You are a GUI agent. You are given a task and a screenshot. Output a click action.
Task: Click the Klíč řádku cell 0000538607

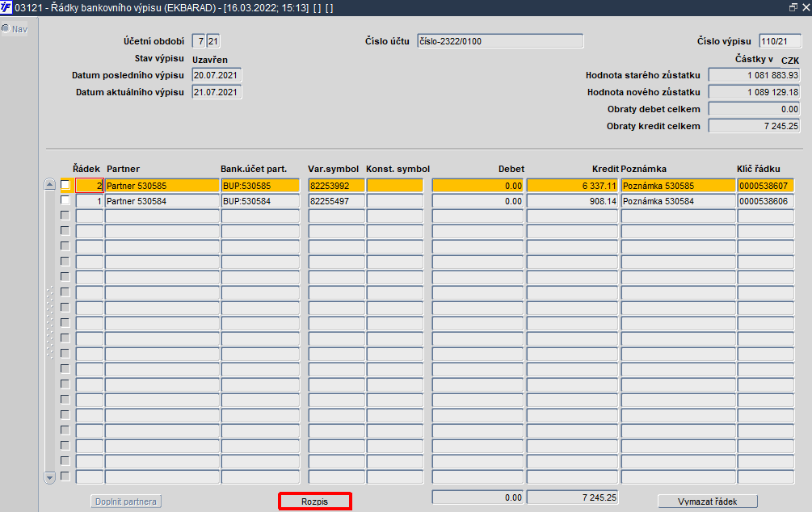coord(765,185)
